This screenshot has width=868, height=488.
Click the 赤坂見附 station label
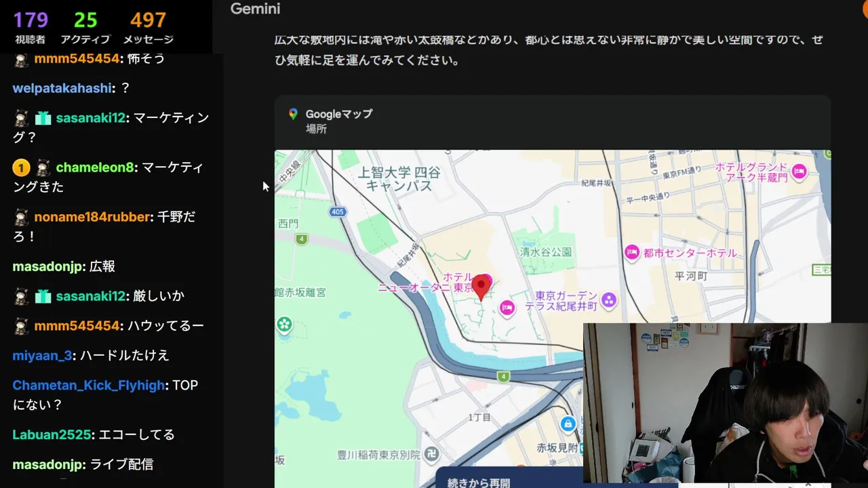pyautogui.click(x=557, y=447)
